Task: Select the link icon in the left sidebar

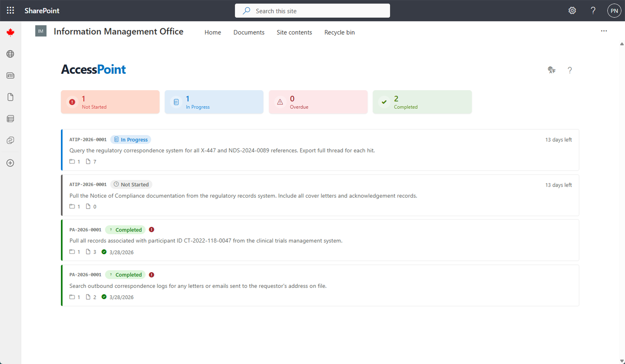Action: click(x=10, y=140)
